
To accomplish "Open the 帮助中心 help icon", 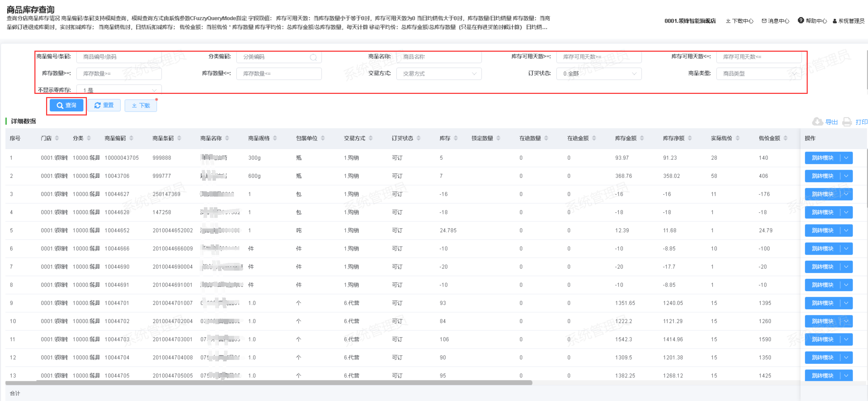I will [x=801, y=21].
